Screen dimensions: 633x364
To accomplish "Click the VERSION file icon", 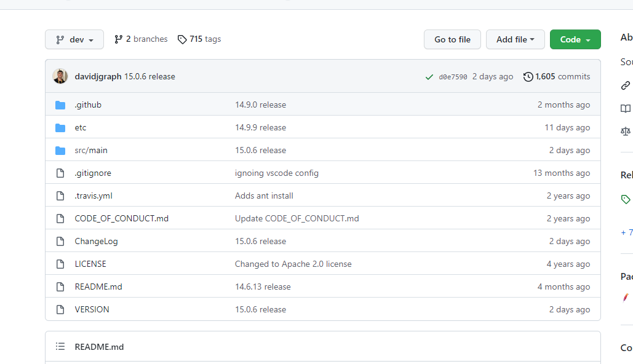I will [60, 309].
